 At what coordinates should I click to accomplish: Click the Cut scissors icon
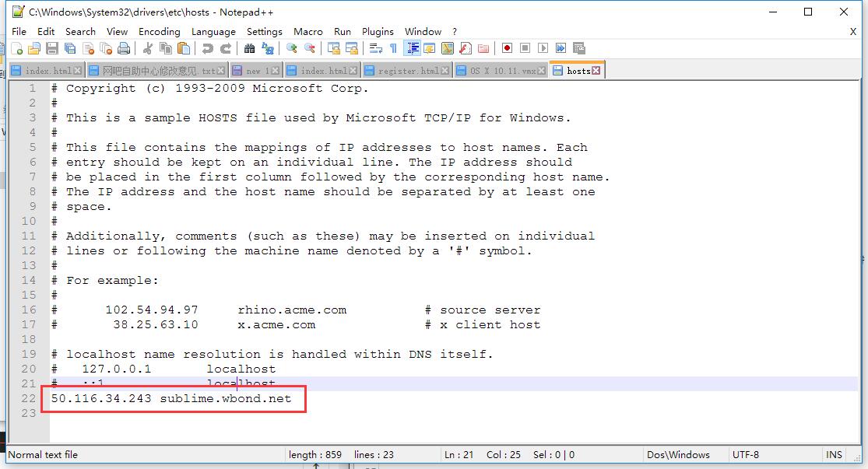pyautogui.click(x=148, y=48)
